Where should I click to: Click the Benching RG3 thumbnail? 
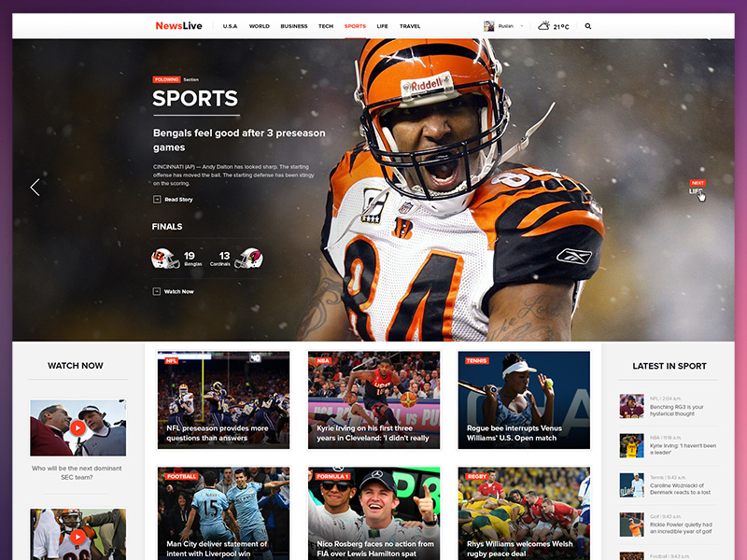click(632, 406)
